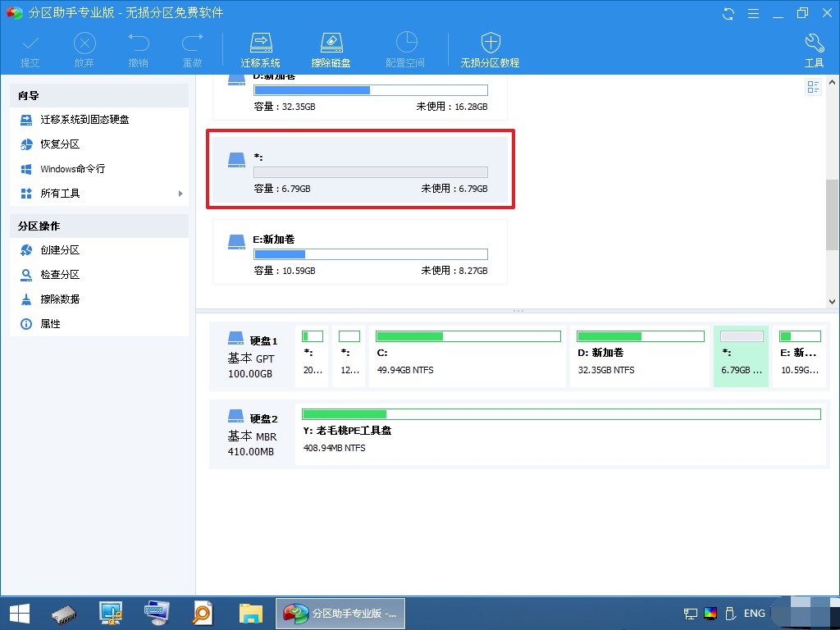Open the Windows Start button
The width and height of the screenshot is (840, 630).
pyautogui.click(x=20, y=614)
